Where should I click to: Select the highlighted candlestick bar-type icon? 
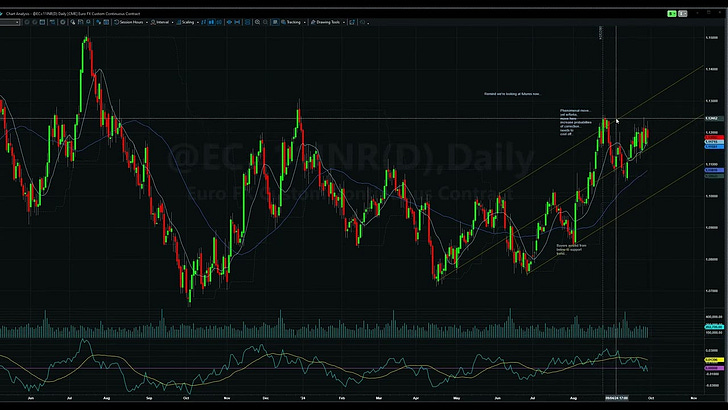pos(211,22)
